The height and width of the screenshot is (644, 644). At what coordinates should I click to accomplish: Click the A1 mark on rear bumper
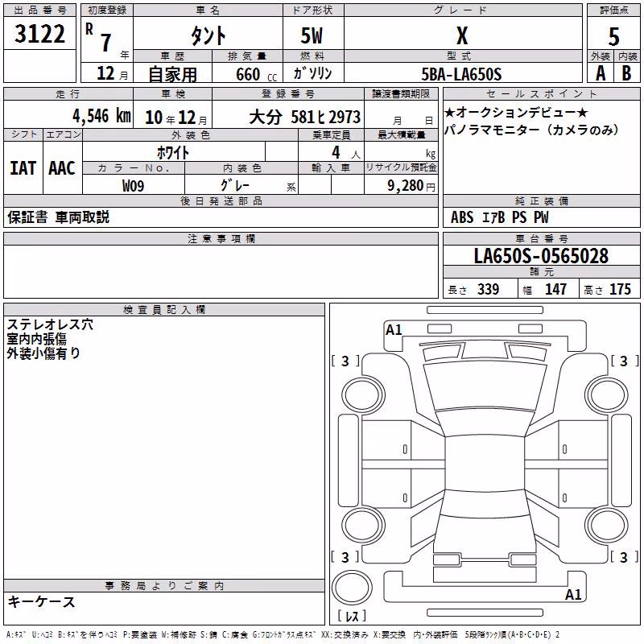[x=573, y=595]
